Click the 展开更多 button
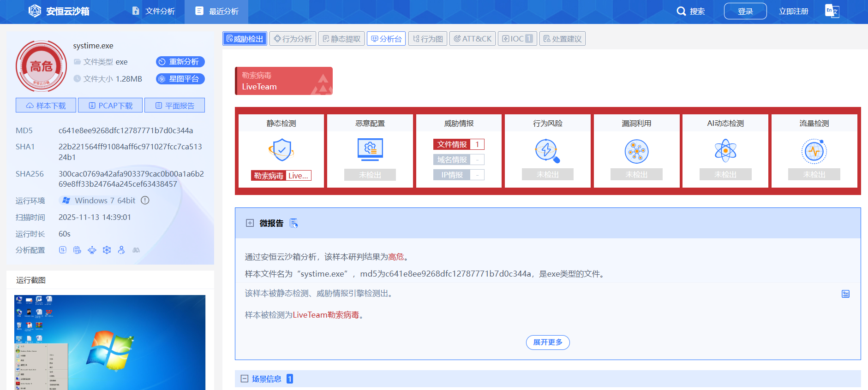868x390 pixels. (x=548, y=342)
